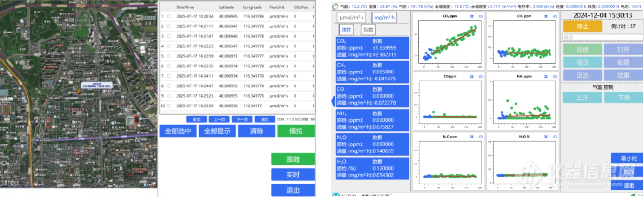Click the 配置 configuration button

click(624, 62)
